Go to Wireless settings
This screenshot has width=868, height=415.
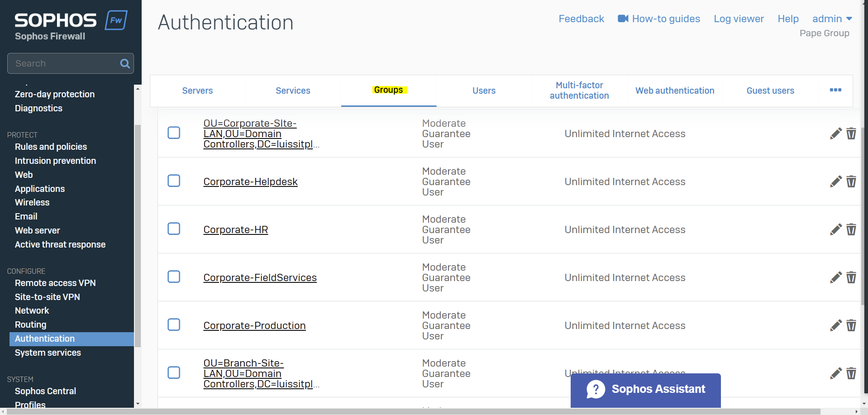[x=32, y=202]
